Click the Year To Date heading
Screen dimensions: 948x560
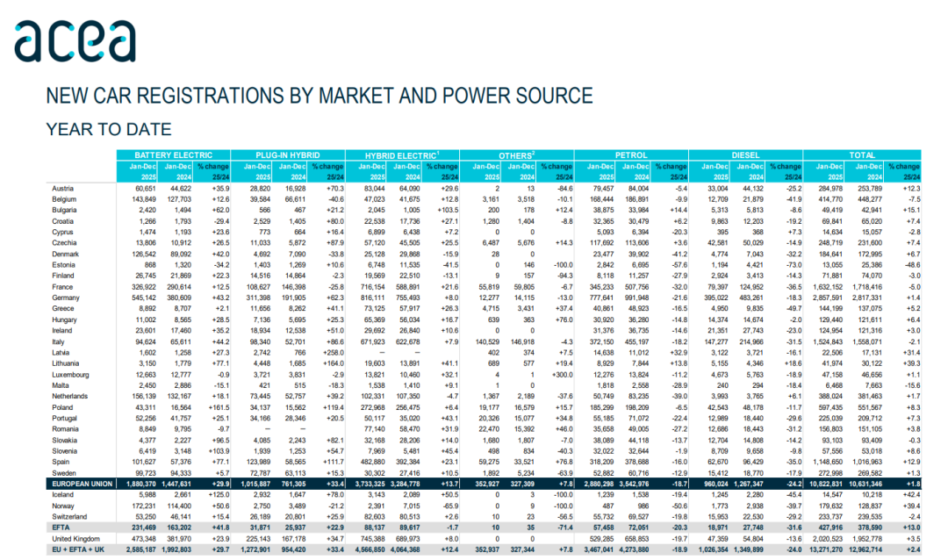pos(108,130)
